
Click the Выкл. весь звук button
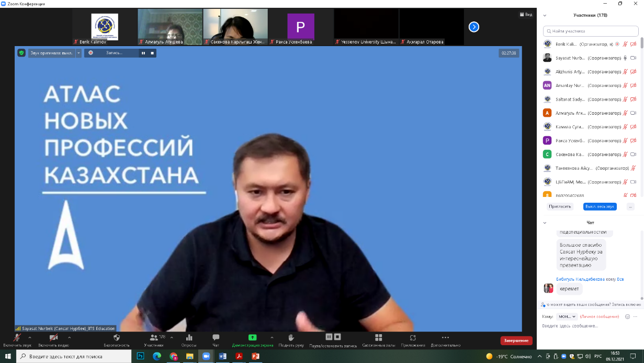pyautogui.click(x=600, y=206)
